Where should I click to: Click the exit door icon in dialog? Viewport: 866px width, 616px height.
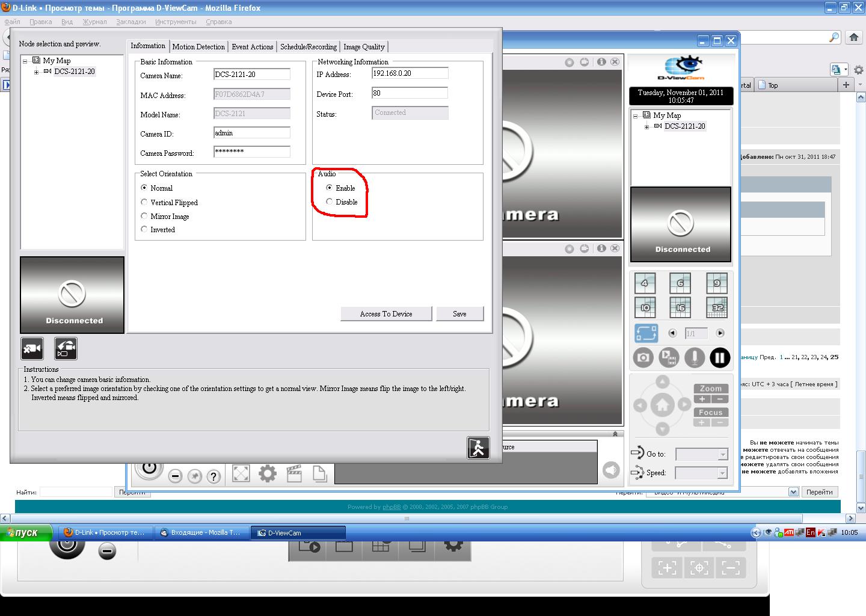click(x=478, y=448)
